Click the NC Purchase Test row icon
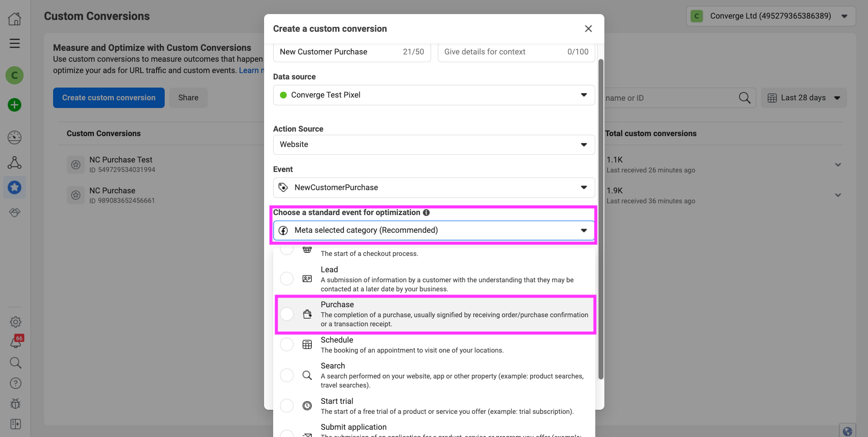Screen dimensions: 868x437 click(76, 164)
